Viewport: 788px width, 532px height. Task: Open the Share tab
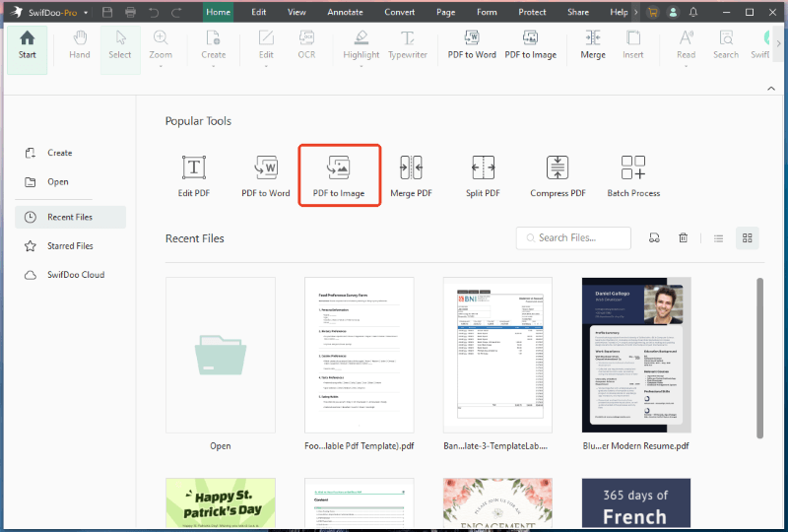[x=578, y=12]
